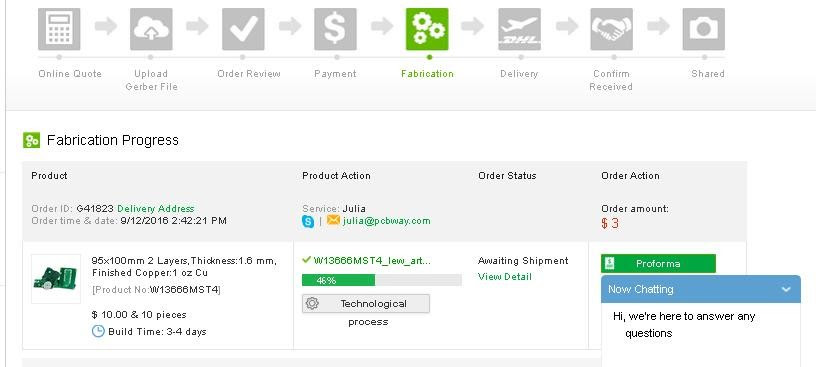Viewport: 816px width, 367px height.
Task: Click the Payment dollar sign icon
Action: pos(335,29)
